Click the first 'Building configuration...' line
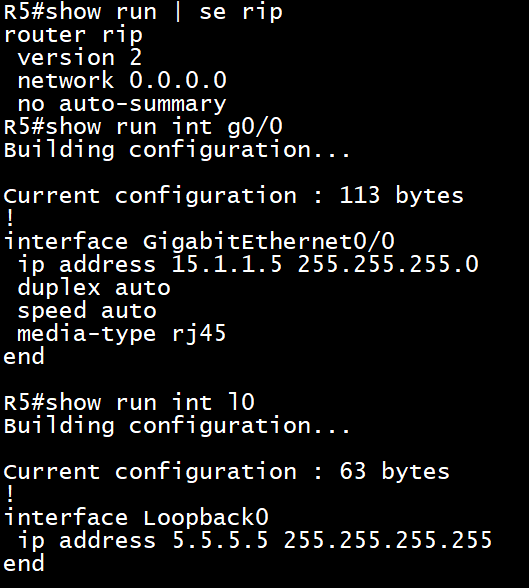Image resolution: width=529 pixels, height=588 pixels. pyautogui.click(x=177, y=150)
